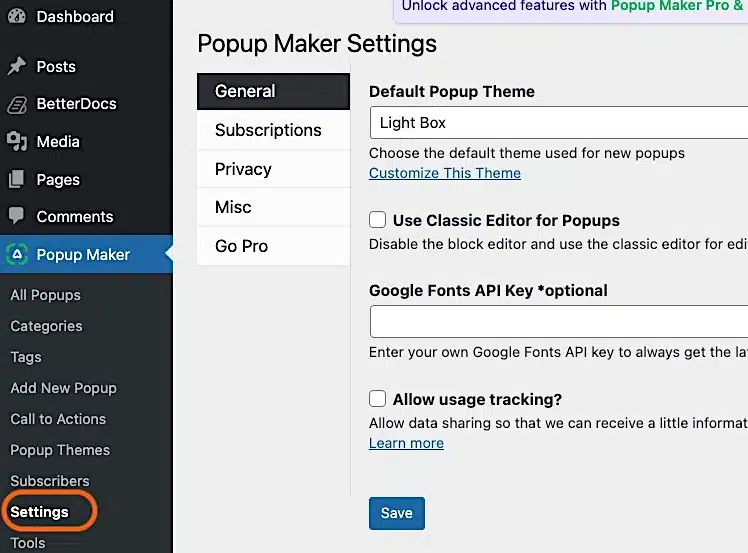
Task: Open the Learn more link
Action: click(406, 443)
